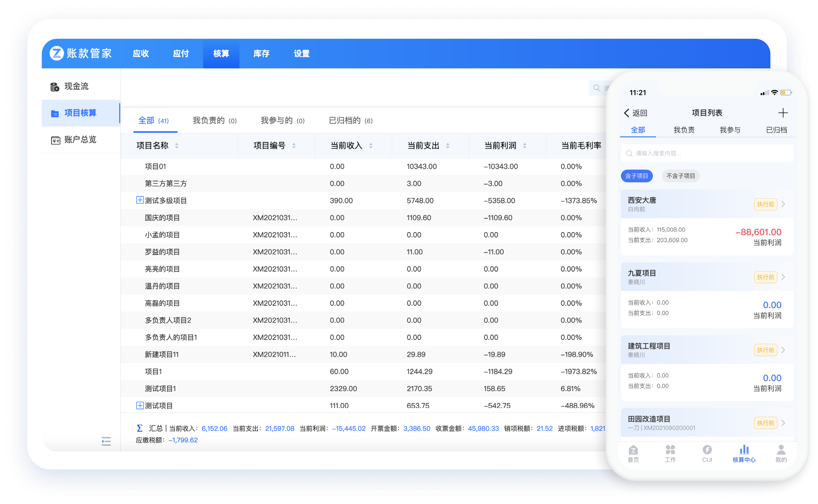Screen dimensions: 818x504
Task: Select the 含子项目 filter pill
Action: tap(636, 176)
